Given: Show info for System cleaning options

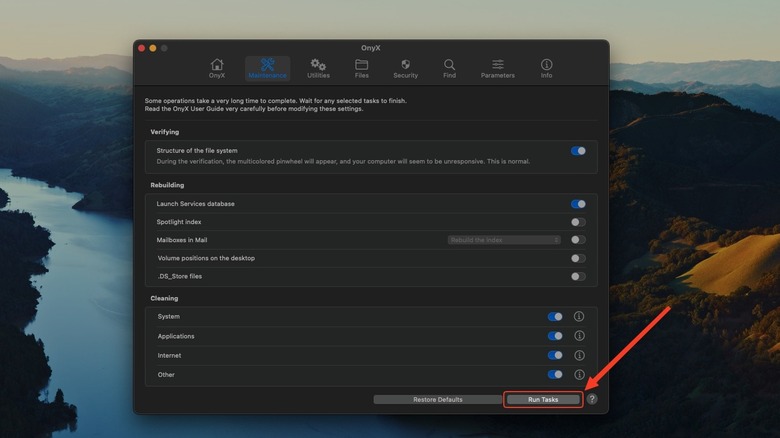Looking at the screenshot, I should pyautogui.click(x=579, y=317).
